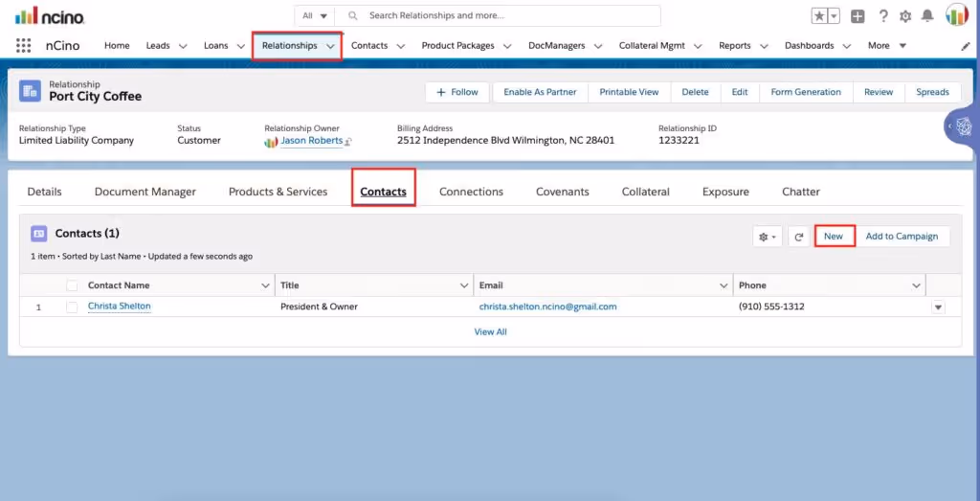Click the Edit button
The width and height of the screenshot is (980, 501).
click(x=740, y=92)
